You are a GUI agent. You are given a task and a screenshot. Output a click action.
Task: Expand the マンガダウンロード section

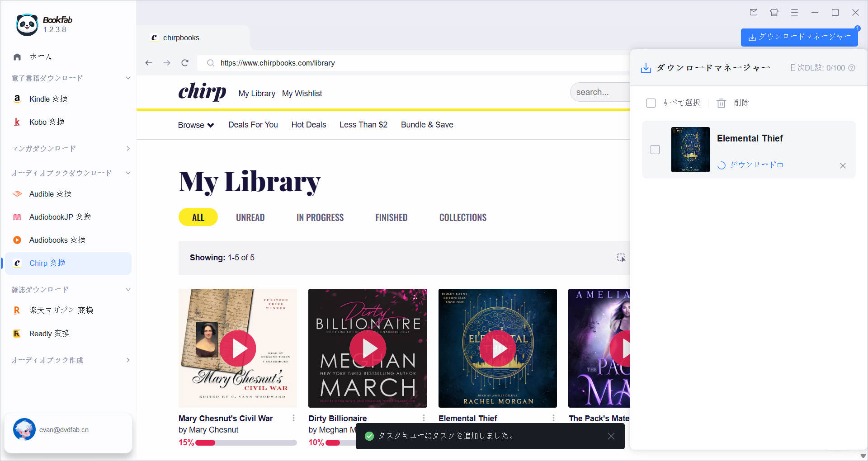(x=128, y=148)
